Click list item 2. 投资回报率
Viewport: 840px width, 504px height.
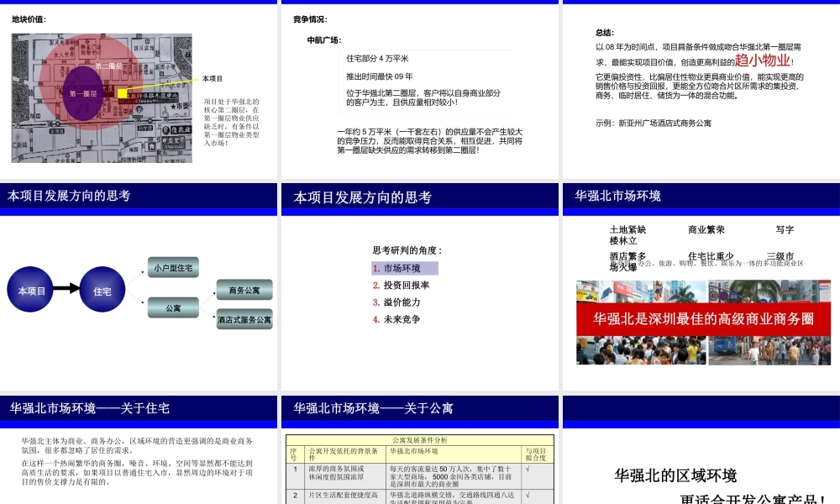pyautogui.click(x=401, y=286)
